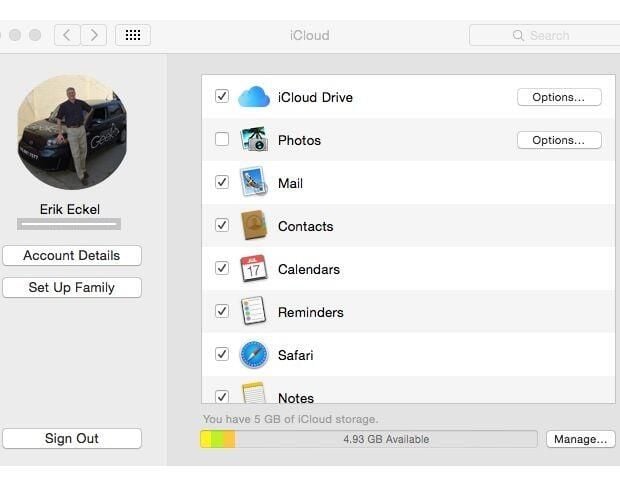Click the Mail label
The image size is (620, 485).
[x=290, y=183]
